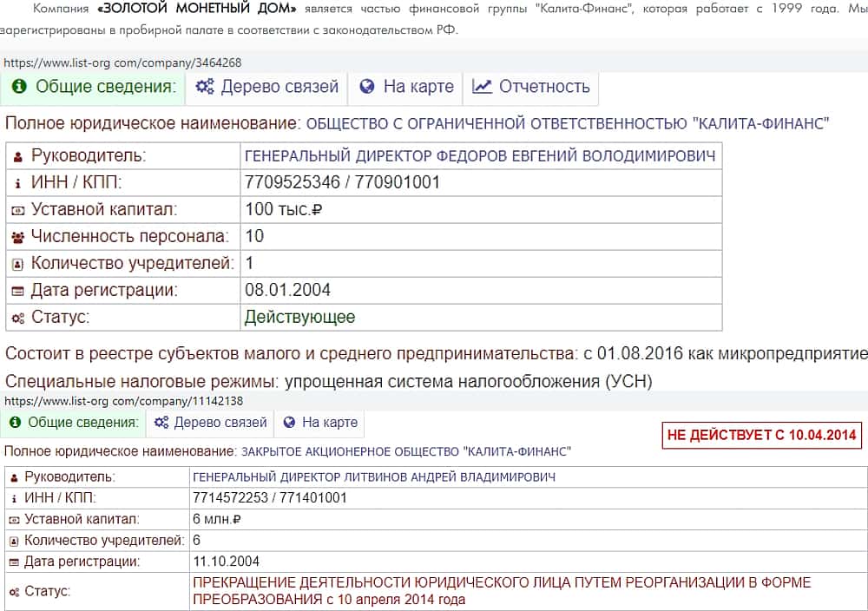Click person icon beside upper 'Руководитель' row

click(x=17, y=157)
